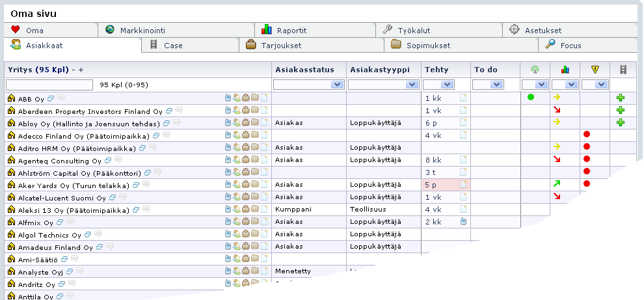
Task: Click the green plus icon in ABB Oy row
Action: [621, 98]
